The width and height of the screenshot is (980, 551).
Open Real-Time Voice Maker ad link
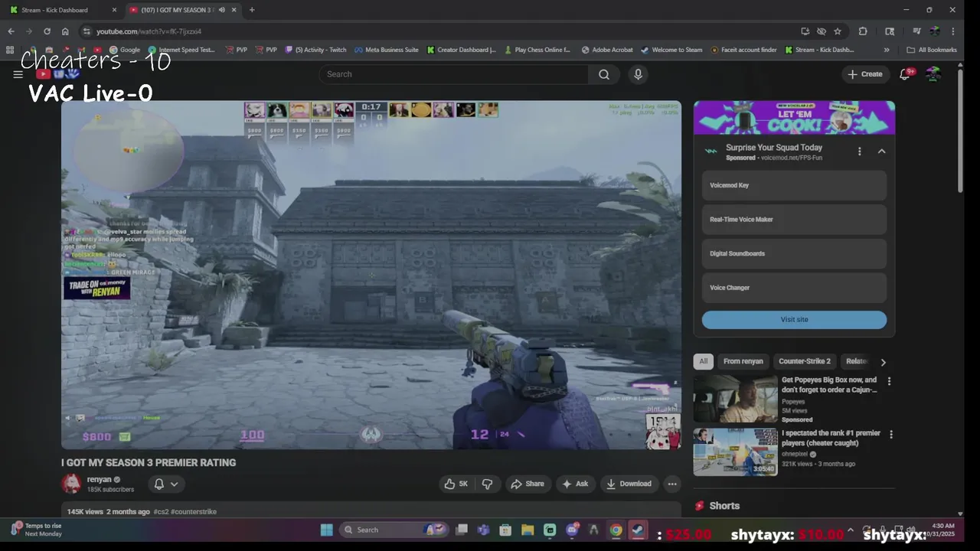[x=794, y=220]
